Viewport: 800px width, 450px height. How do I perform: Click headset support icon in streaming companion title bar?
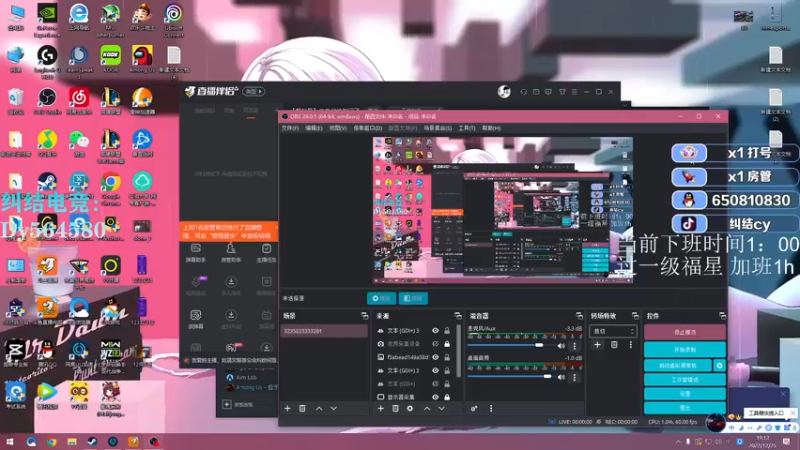tap(523, 92)
